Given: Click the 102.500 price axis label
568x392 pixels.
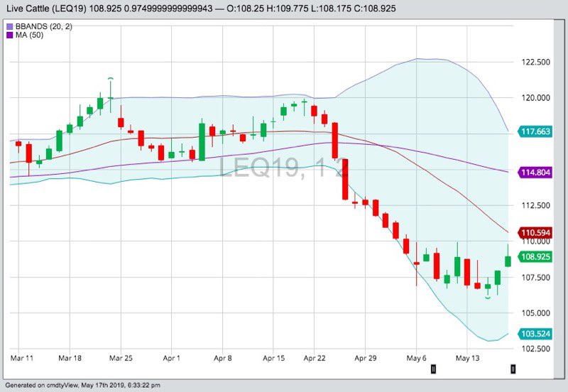Looking at the screenshot, I should pyautogui.click(x=535, y=349).
